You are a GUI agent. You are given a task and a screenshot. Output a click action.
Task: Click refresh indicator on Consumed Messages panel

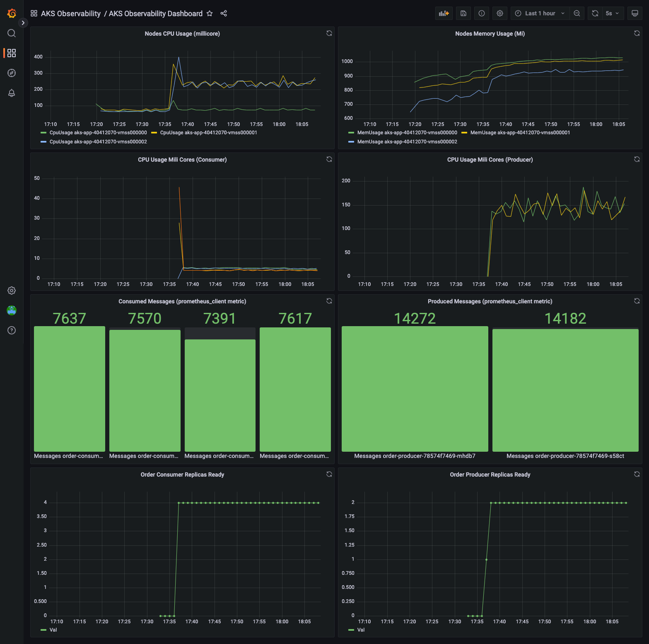click(x=329, y=301)
